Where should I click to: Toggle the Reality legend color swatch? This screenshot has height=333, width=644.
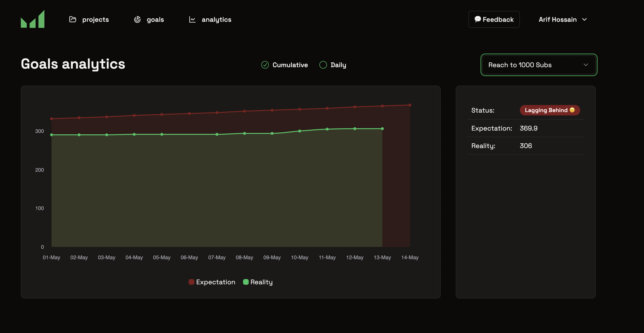(x=246, y=282)
